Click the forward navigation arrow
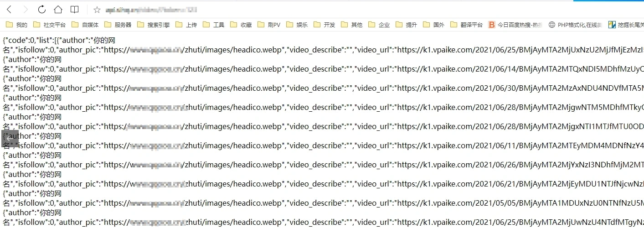644x228 pixels. click(25, 10)
